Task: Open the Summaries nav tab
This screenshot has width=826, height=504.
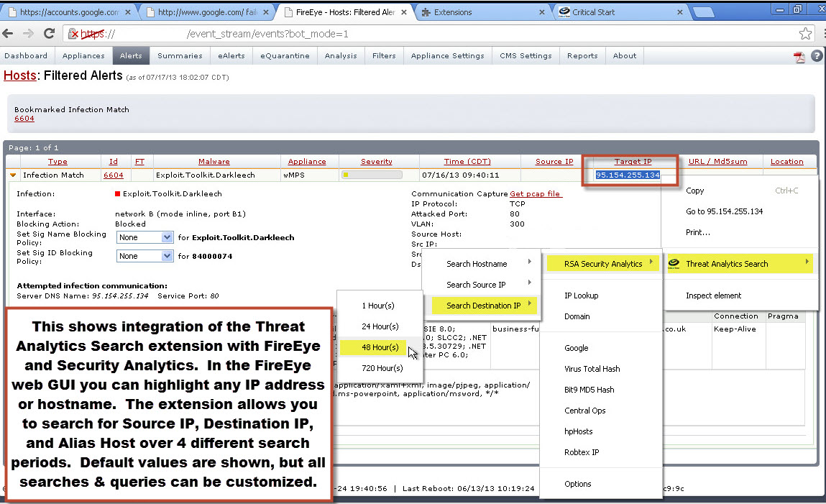Action: 180,55
